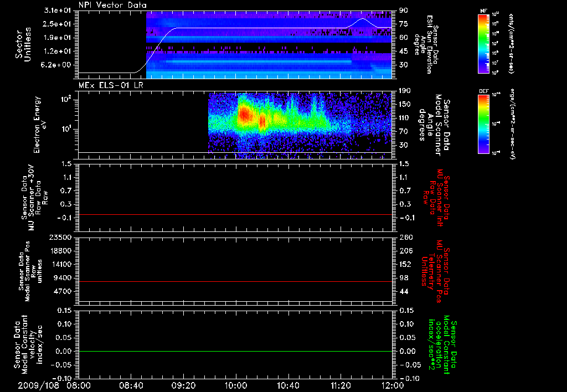This screenshot has height=392, width=567.
Task: Click the 206 value on the telemetry axis
Action: (x=406, y=251)
